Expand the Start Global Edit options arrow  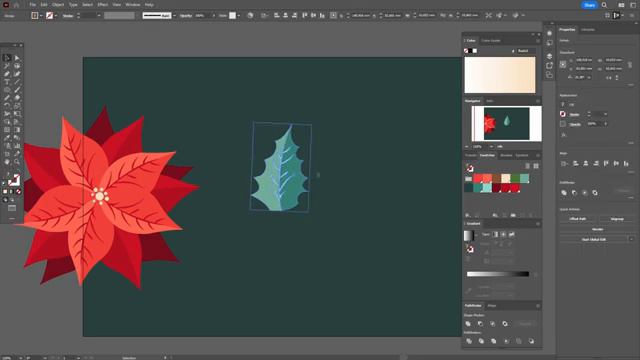click(631, 239)
